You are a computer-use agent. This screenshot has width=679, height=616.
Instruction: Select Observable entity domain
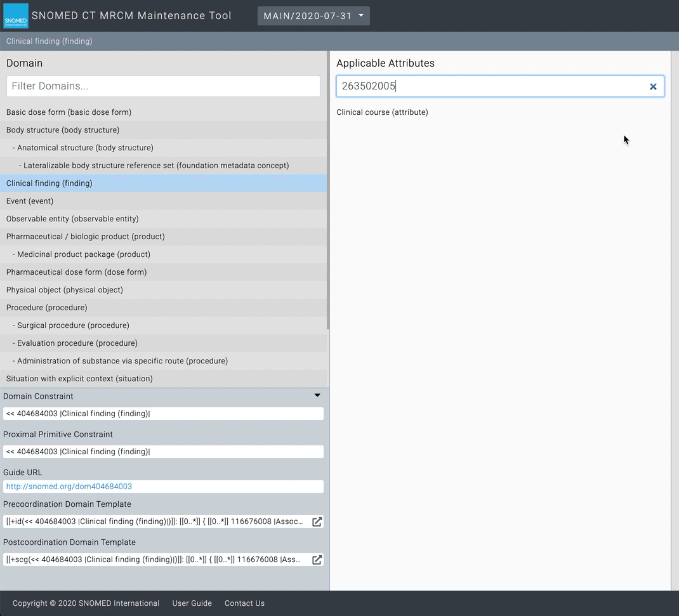click(x=163, y=219)
